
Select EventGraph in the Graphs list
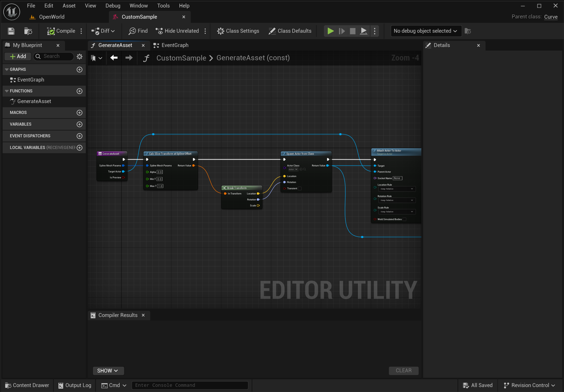click(31, 80)
